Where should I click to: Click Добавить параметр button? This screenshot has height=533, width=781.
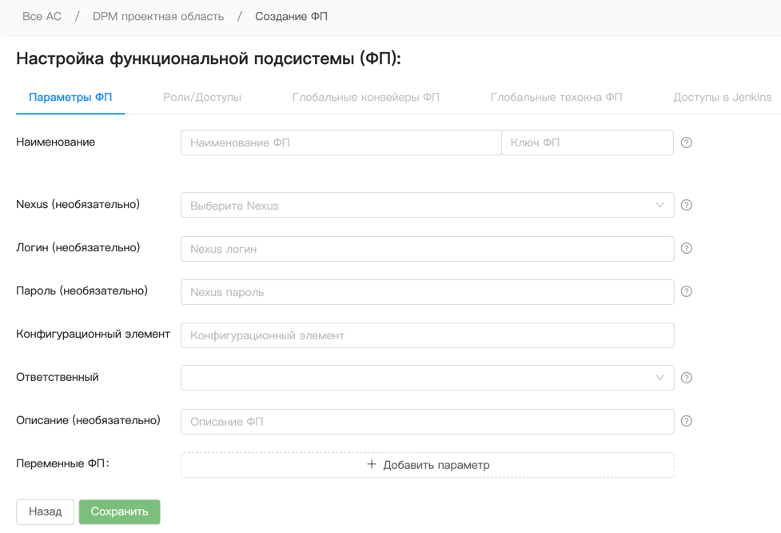(x=427, y=465)
